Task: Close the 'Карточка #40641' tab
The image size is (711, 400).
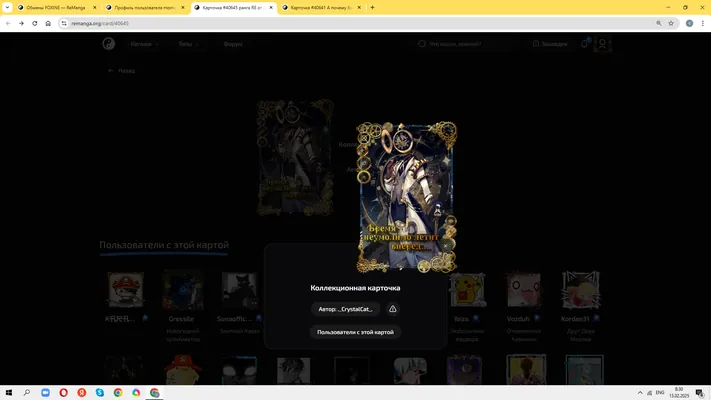Action: (359, 8)
